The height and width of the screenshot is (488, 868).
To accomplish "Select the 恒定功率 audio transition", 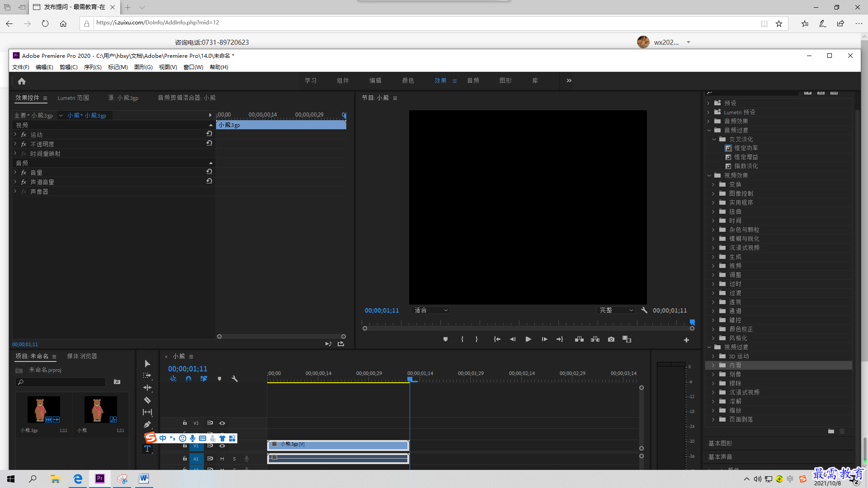I will coord(746,148).
